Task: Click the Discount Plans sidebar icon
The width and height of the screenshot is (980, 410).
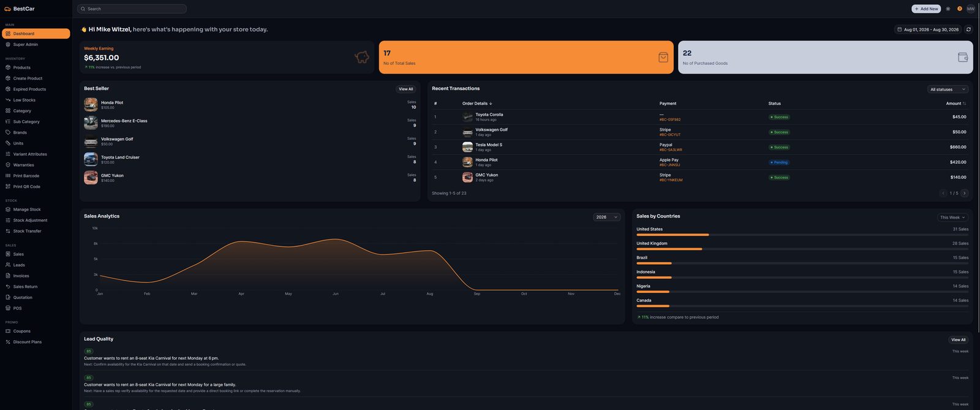Action: coord(8,342)
